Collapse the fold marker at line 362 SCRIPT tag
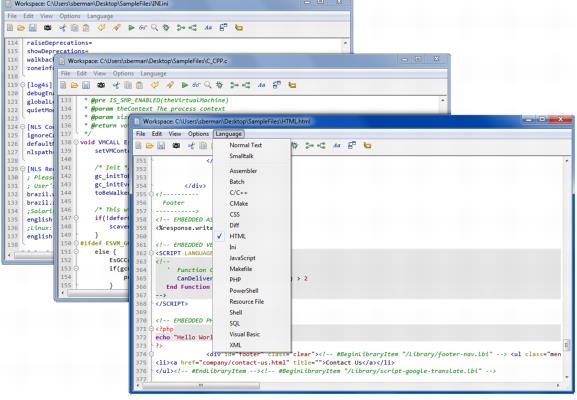577x400 pixels. tap(151, 253)
